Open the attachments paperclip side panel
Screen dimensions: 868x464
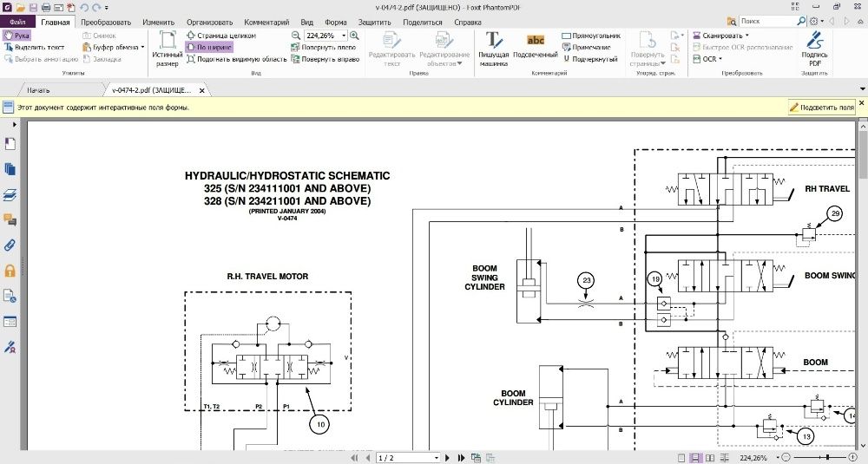10,245
